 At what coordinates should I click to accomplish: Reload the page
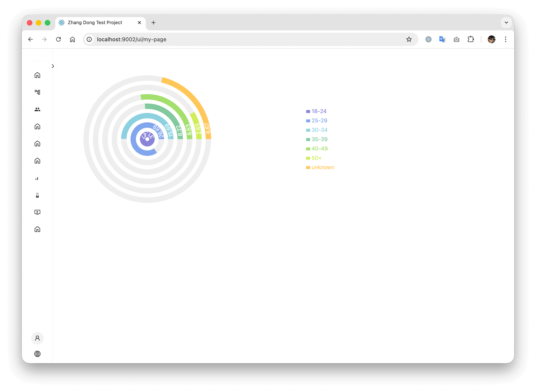58,39
